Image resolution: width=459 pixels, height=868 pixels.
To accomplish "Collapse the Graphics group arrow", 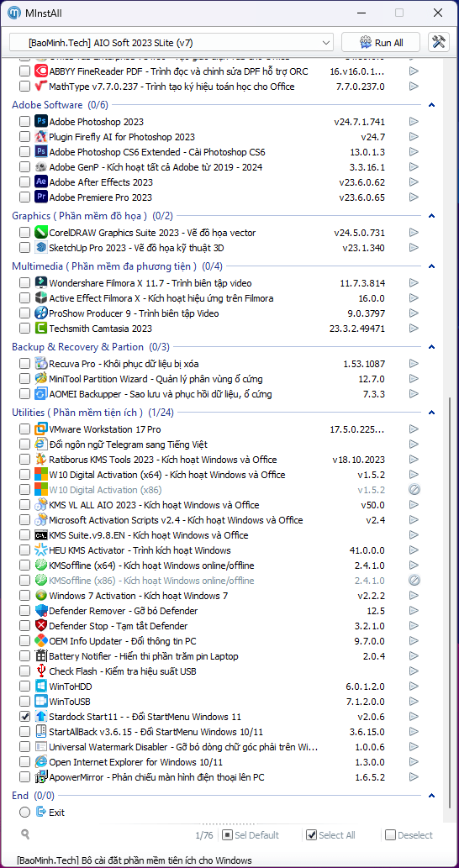I will (432, 216).
